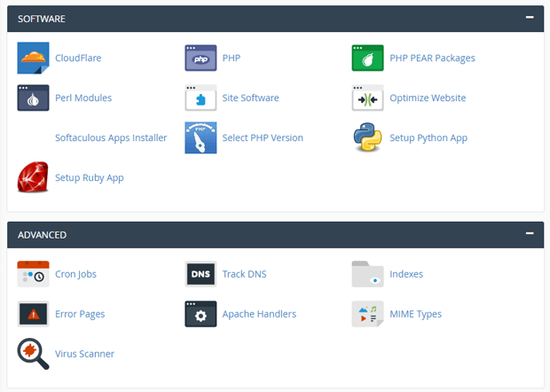Open the MIME Types link

click(x=416, y=314)
